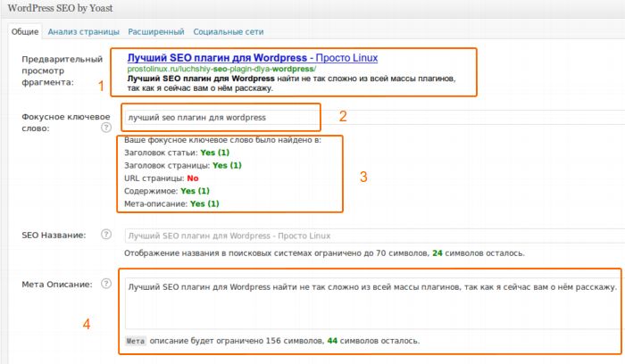Viewport: 625px width, 364px height.
Task: Click the Заголовок статьи Yes (1) result
Action: coord(208,153)
